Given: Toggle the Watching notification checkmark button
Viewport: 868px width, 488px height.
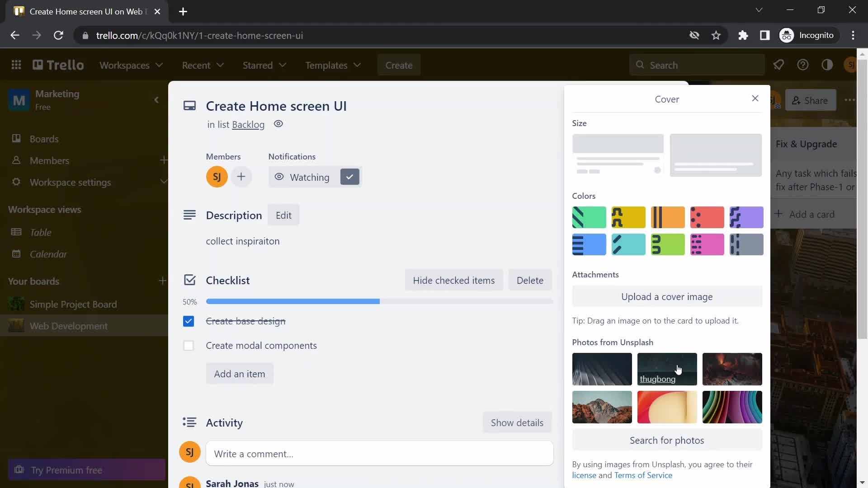Looking at the screenshot, I should click(349, 177).
